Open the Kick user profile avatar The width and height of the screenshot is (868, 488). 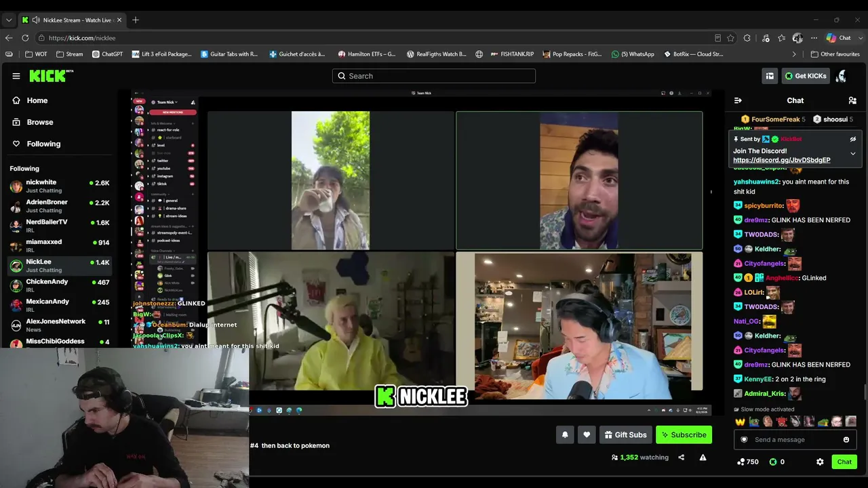coord(842,76)
